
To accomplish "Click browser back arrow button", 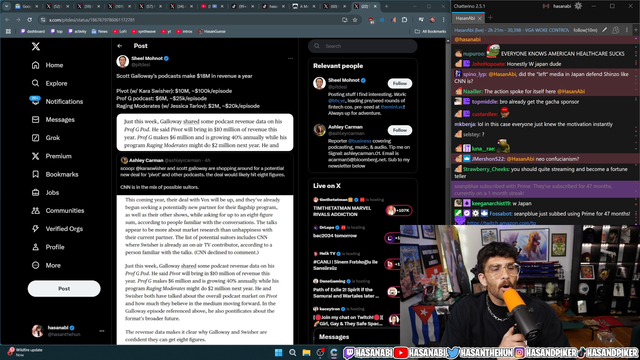I will 7,20.
